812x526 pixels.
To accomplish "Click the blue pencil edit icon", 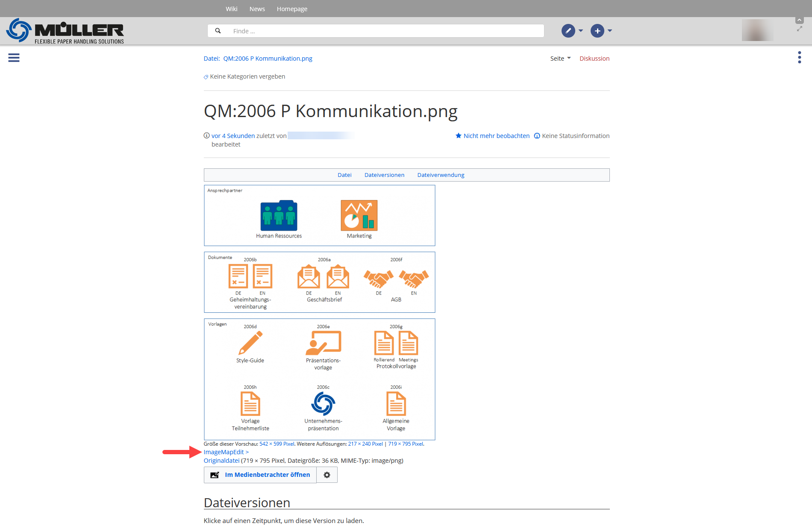I will pyautogui.click(x=568, y=31).
